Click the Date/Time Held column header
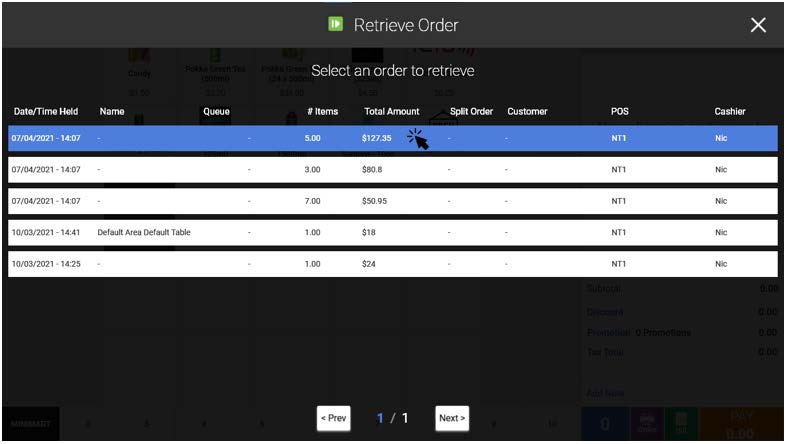Viewport: 787px width, 444px height. tap(46, 111)
